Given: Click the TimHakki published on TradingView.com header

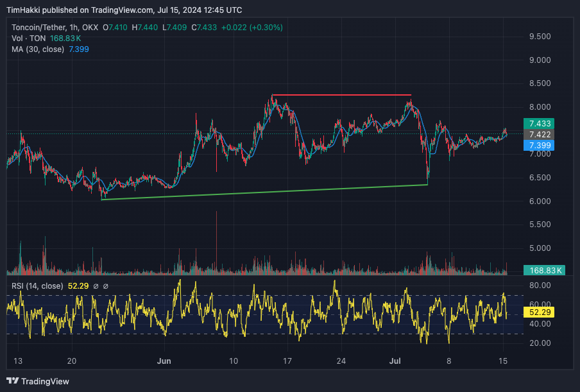Looking at the screenshot, I should [124, 10].
